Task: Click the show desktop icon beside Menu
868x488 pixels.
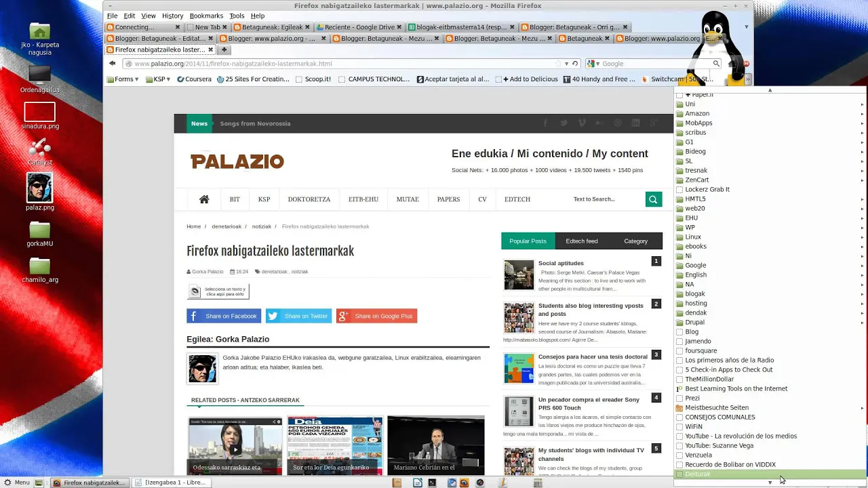Action: tap(39, 483)
